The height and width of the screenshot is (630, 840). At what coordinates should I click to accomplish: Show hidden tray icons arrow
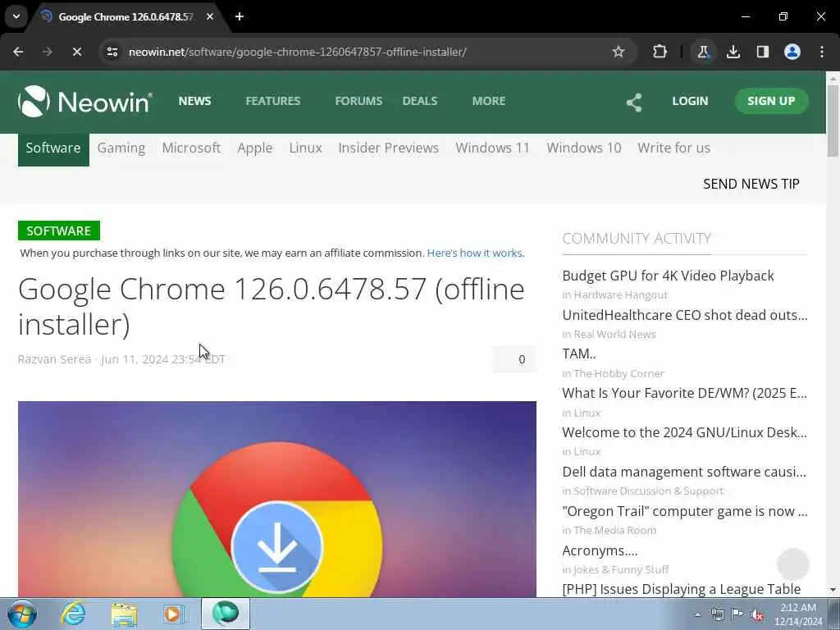(x=697, y=614)
